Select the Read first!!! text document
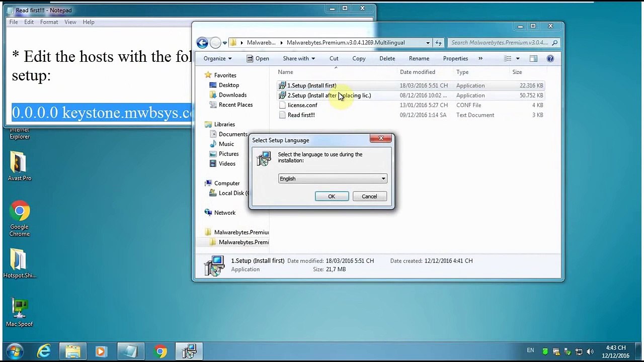 pyautogui.click(x=410, y=115)
